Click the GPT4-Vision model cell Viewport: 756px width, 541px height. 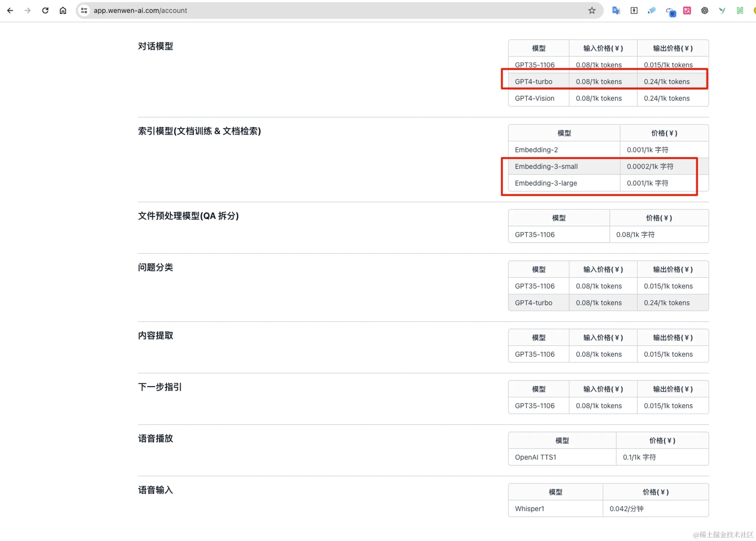pyautogui.click(x=539, y=98)
